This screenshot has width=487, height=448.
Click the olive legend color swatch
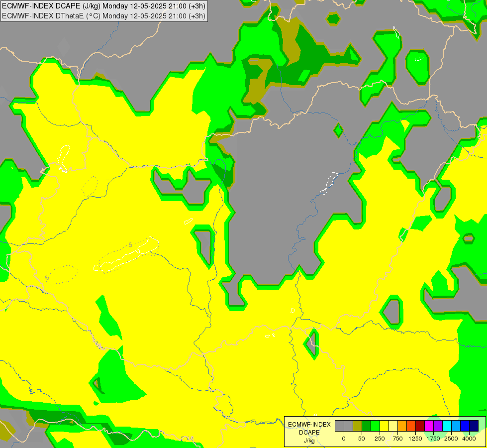coord(358,426)
